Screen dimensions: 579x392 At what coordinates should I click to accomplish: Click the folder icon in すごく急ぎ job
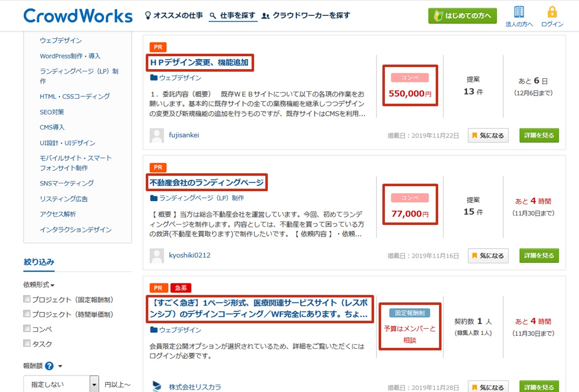pyautogui.click(x=154, y=330)
